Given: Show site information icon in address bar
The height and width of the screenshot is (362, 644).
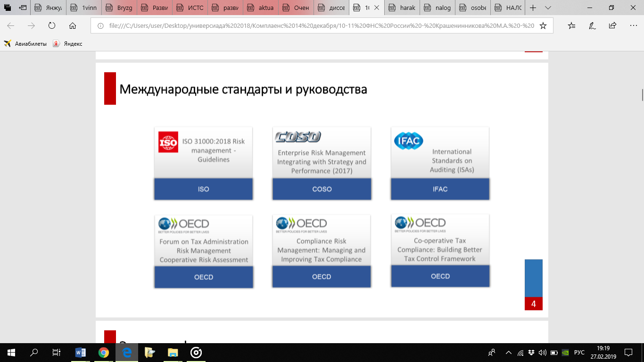Looking at the screenshot, I should (x=100, y=26).
